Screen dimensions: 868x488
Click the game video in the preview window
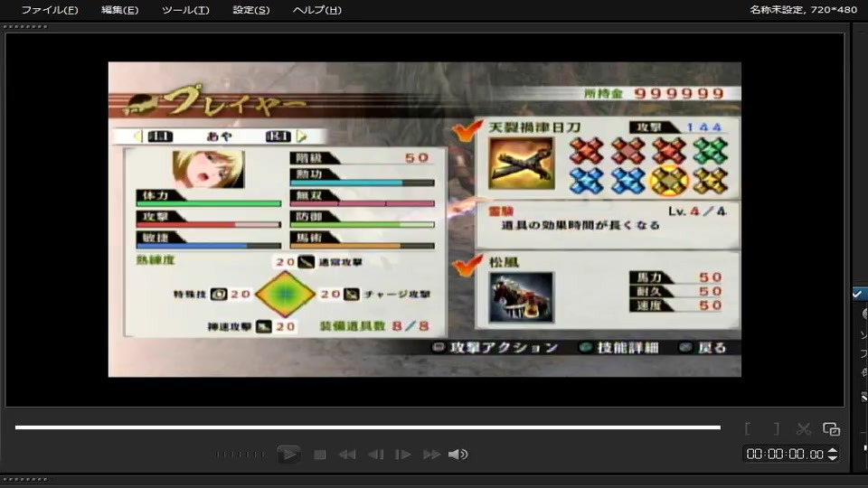pyautogui.click(x=425, y=219)
